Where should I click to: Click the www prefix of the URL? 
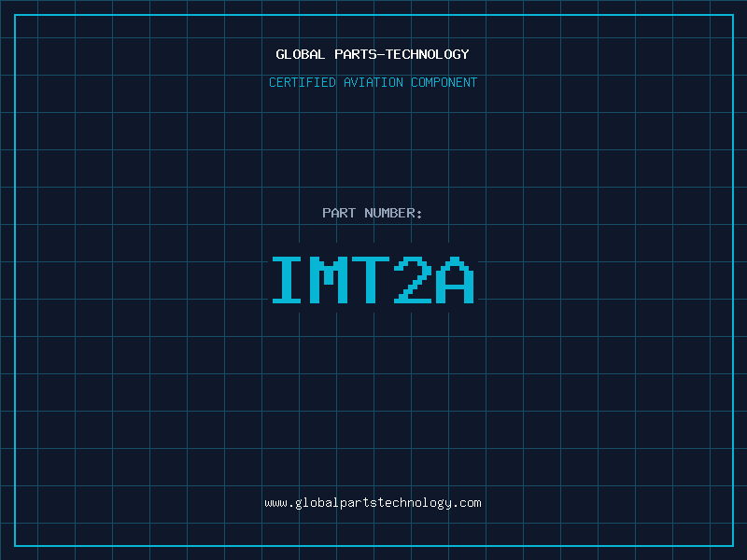(x=275, y=503)
